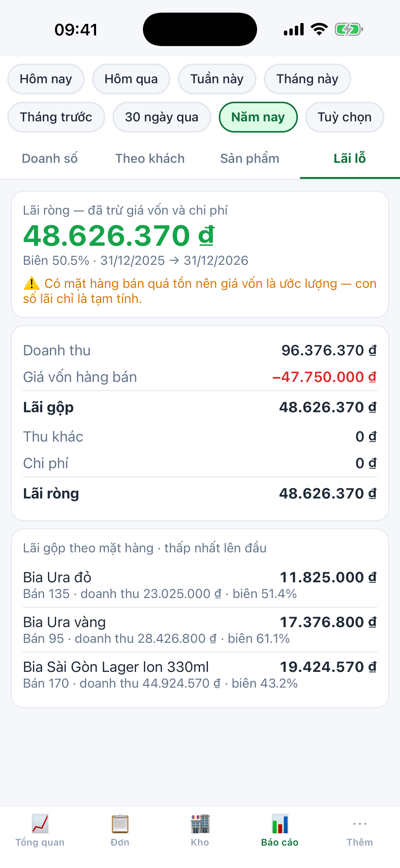Select the 30 ngày qua filter
Image resolution: width=400 pixels, height=868 pixels.
tap(162, 117)
